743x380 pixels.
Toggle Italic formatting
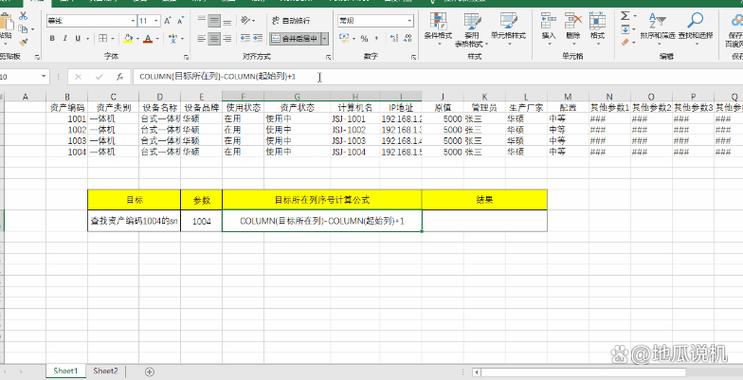pyautogui.click(x=65, y=38)
